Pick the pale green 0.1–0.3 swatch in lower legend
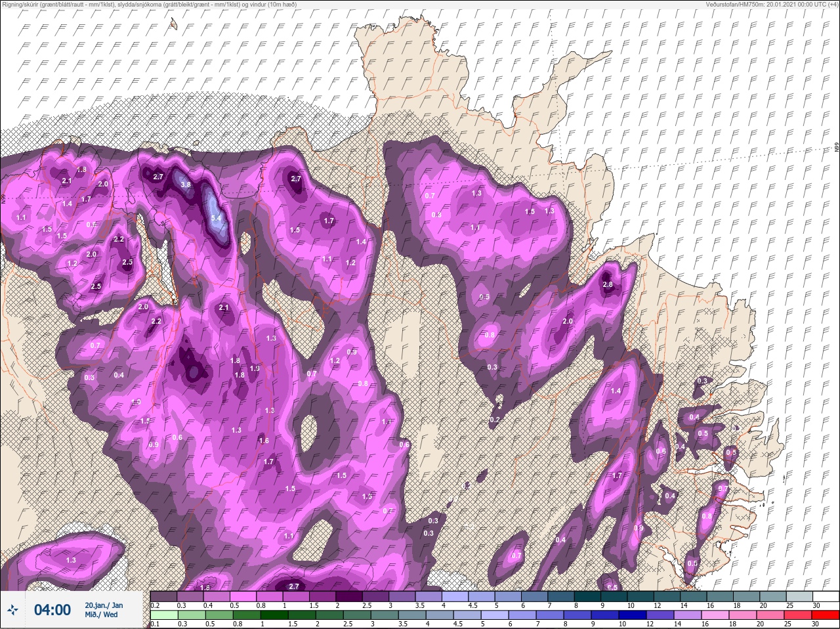 tap(164, 615)
